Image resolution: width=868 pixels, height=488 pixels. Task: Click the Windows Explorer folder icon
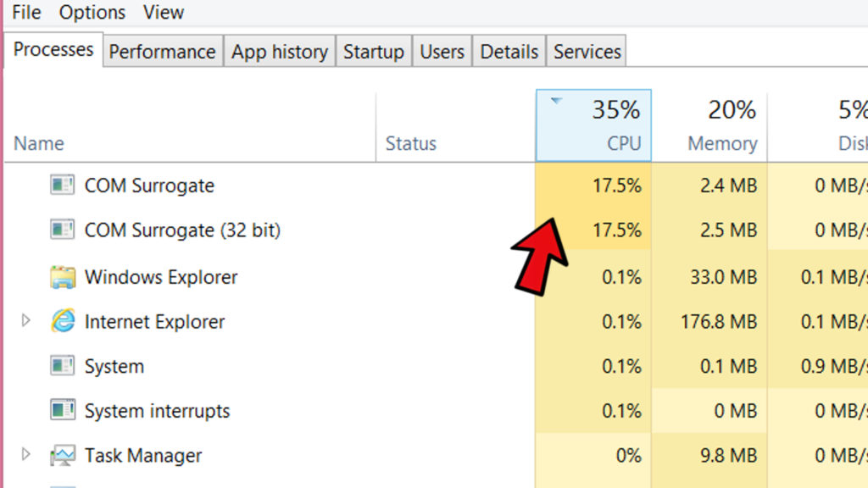pos(62,277)
